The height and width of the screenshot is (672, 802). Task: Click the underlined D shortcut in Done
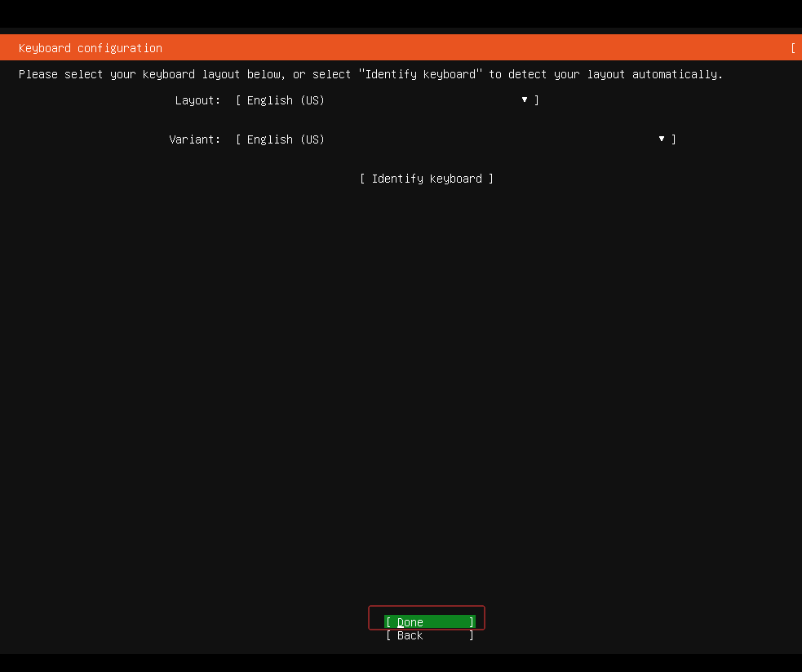click(x=400, y=621)
